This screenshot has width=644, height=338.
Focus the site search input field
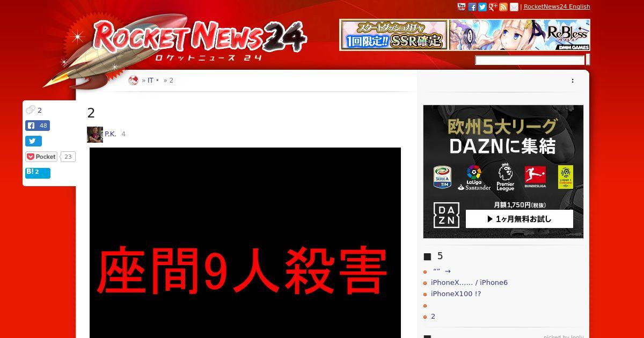530,60
